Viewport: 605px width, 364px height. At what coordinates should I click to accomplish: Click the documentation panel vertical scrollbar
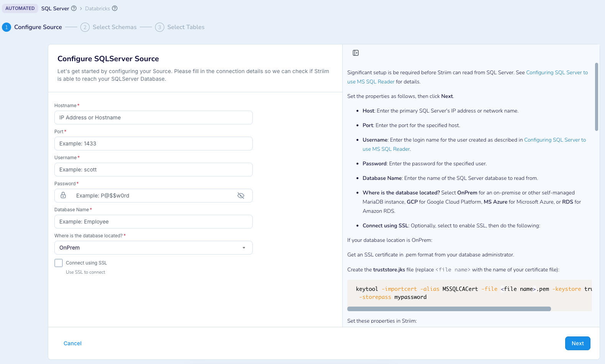596,96
